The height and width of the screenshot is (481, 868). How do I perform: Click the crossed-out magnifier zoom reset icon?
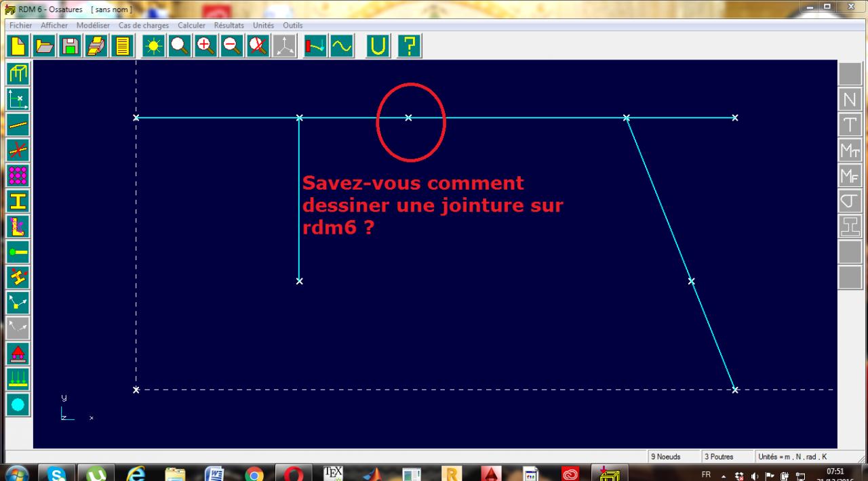click(258, 46)
